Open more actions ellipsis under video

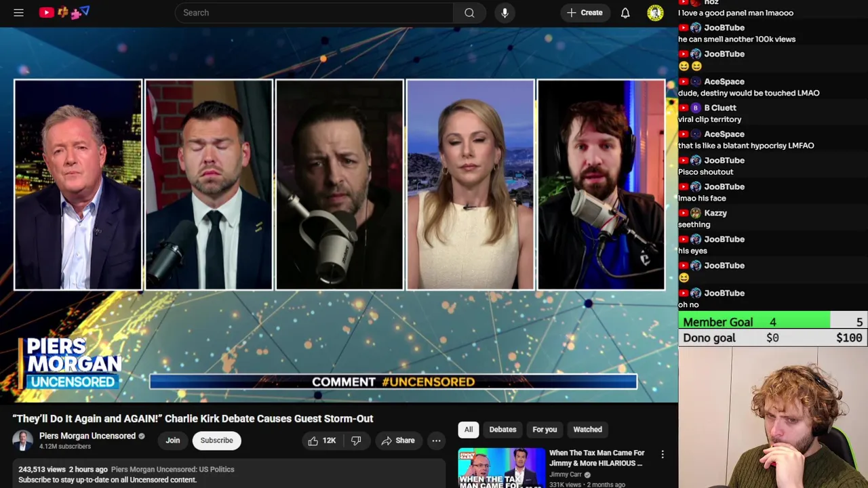tap(436, 441)
